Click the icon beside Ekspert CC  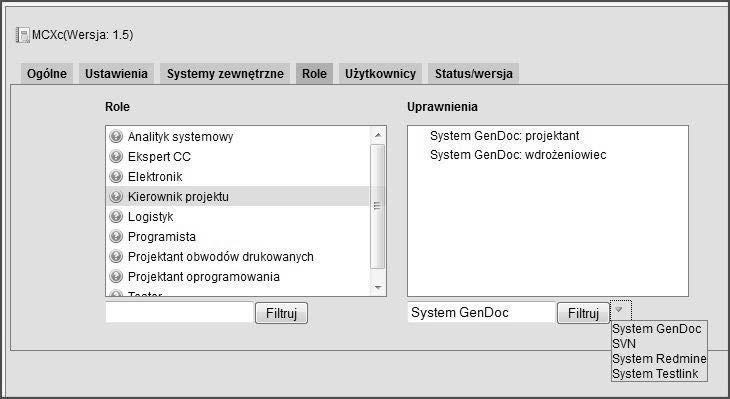point(115,156)
